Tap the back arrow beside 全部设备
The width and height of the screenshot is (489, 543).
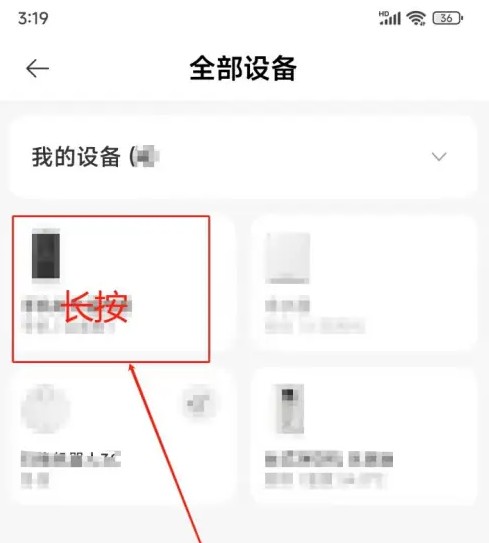click(37, 69)
